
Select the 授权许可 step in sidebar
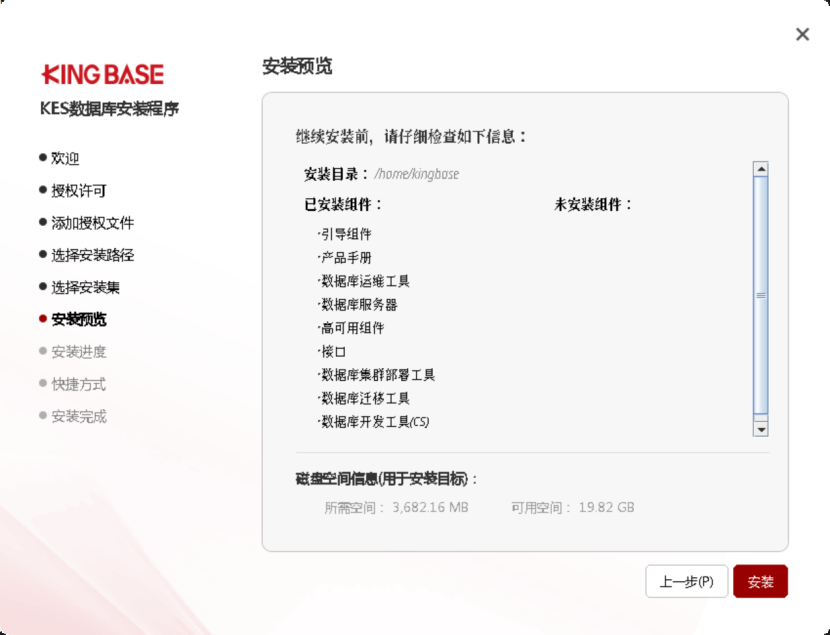78,190
